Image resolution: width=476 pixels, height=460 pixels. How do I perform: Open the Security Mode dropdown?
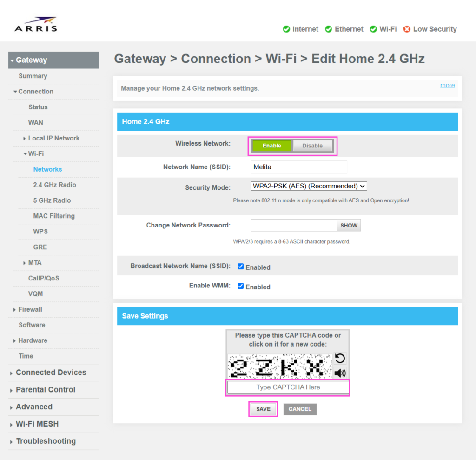click(309, 186)
